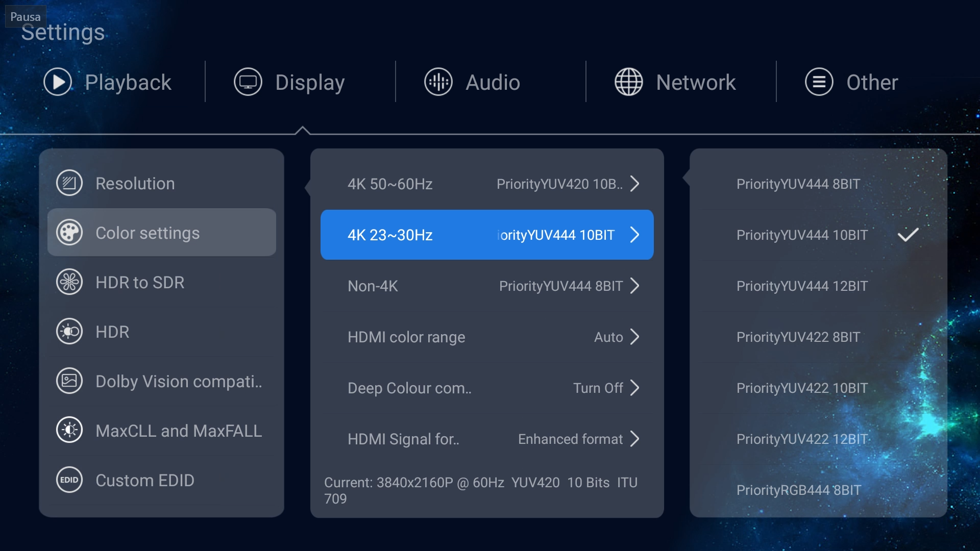This screenshot has height=551, width=980.
Task: Open the Other tab
Action: (x=851, y=82)
